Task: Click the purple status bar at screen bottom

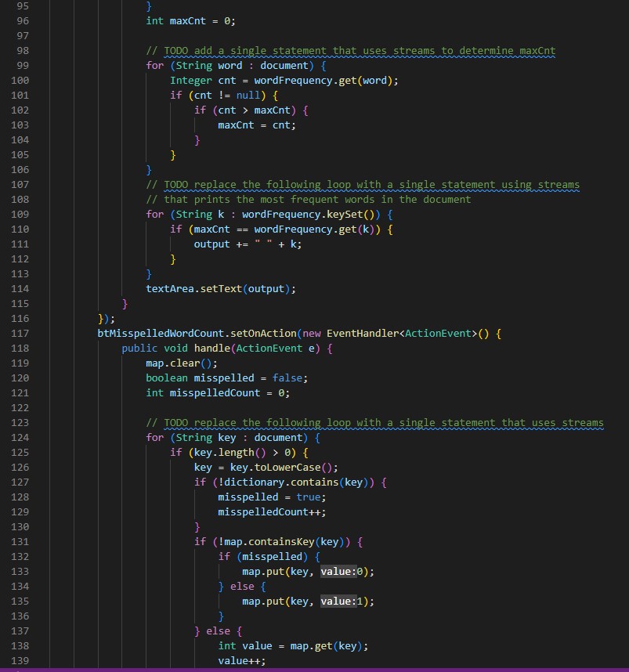Action: coord(313,670)
